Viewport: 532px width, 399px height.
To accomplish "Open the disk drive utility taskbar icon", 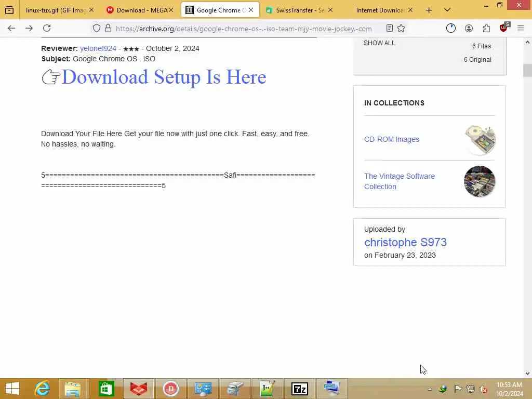I will point(235,389).
